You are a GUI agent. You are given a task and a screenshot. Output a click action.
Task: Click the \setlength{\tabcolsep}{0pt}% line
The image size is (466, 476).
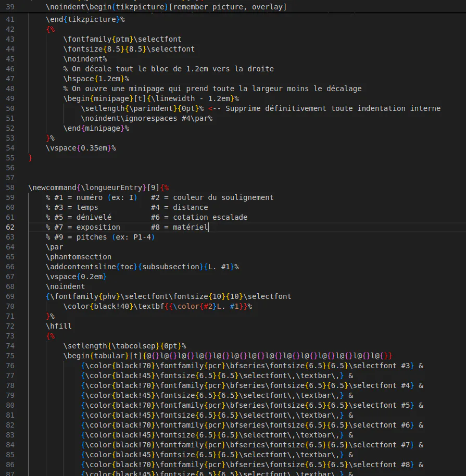coord(125,346)
